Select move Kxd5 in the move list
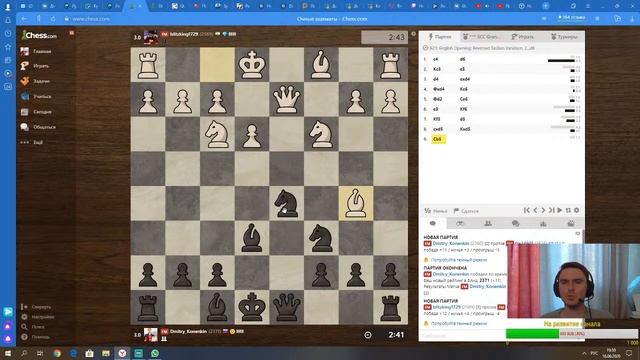The width and height of the screenshot is (640, 360). (x=465, y=129)
